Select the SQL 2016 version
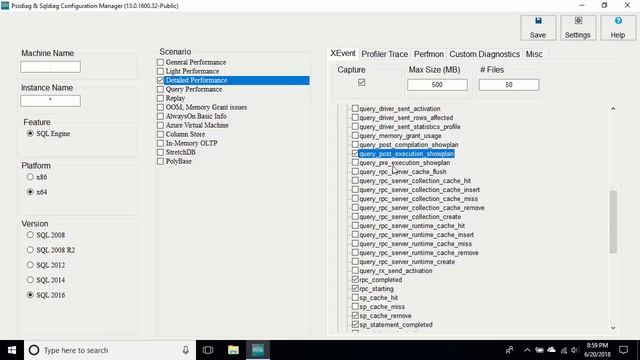This screenshot has width=640, height=360. pyautogui.click(x=30, y=295)
